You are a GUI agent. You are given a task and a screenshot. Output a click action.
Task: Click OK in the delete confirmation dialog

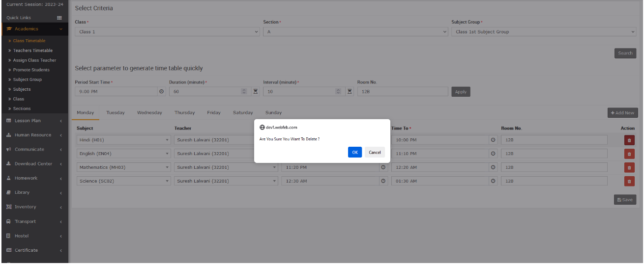(354, 152)
